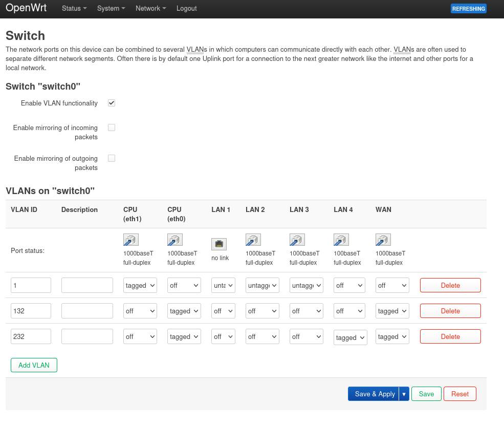Open CPU (eth0) dropdown for VLAN 1
Screen dimensions: 504x425
184,285
